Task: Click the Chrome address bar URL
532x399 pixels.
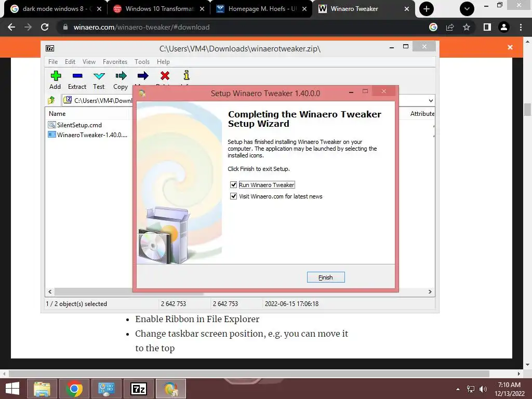Action: pos(141,27)
